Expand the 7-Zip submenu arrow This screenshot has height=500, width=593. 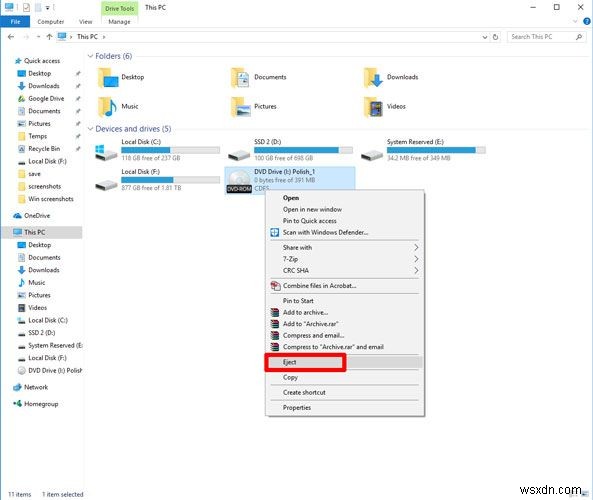(416, 259)
